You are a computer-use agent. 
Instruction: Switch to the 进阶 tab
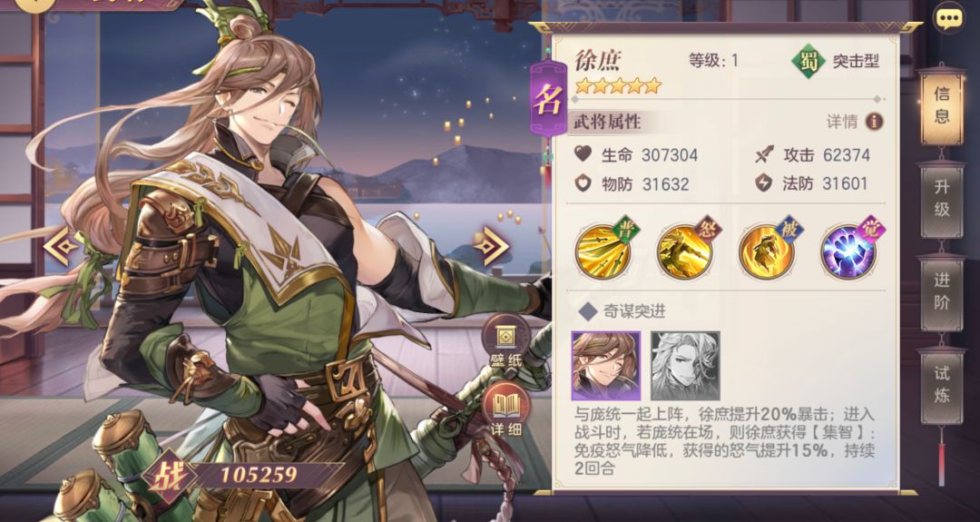point(941,292)
